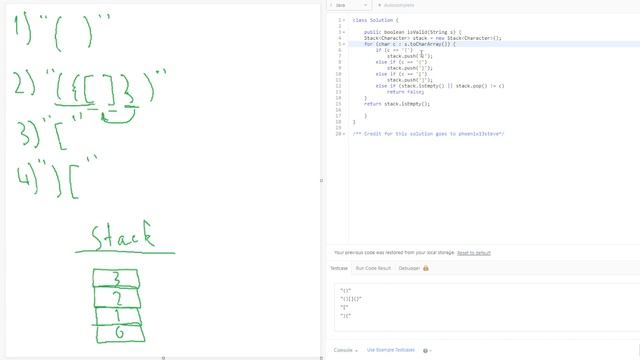This screenshot has width=640, height=360.
Task: Switch to the Testcase tab
Action: tap(339, 268)
